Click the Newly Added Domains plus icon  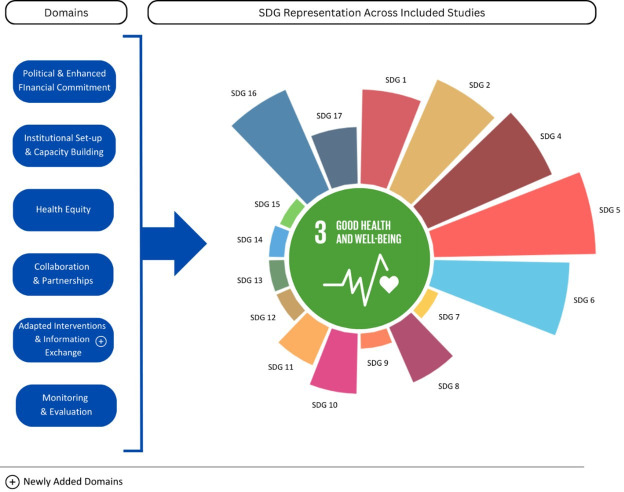coord(12,482)
